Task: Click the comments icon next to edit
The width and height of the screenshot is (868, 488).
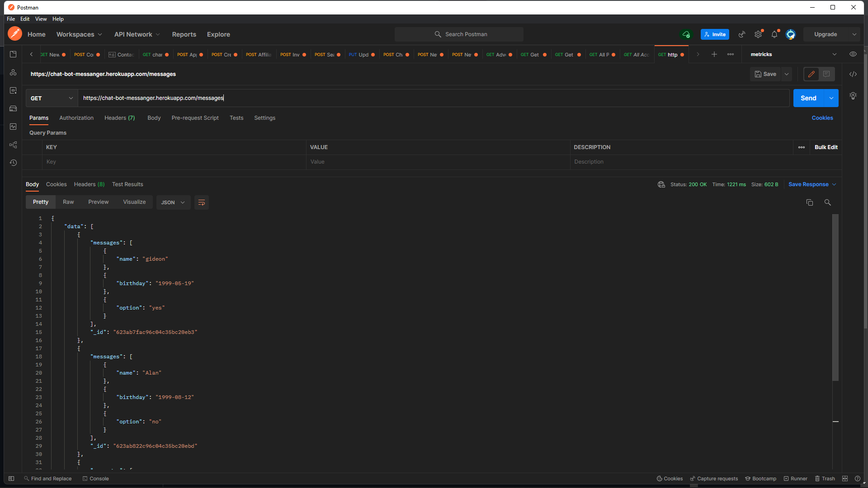Action: (826, 74)
